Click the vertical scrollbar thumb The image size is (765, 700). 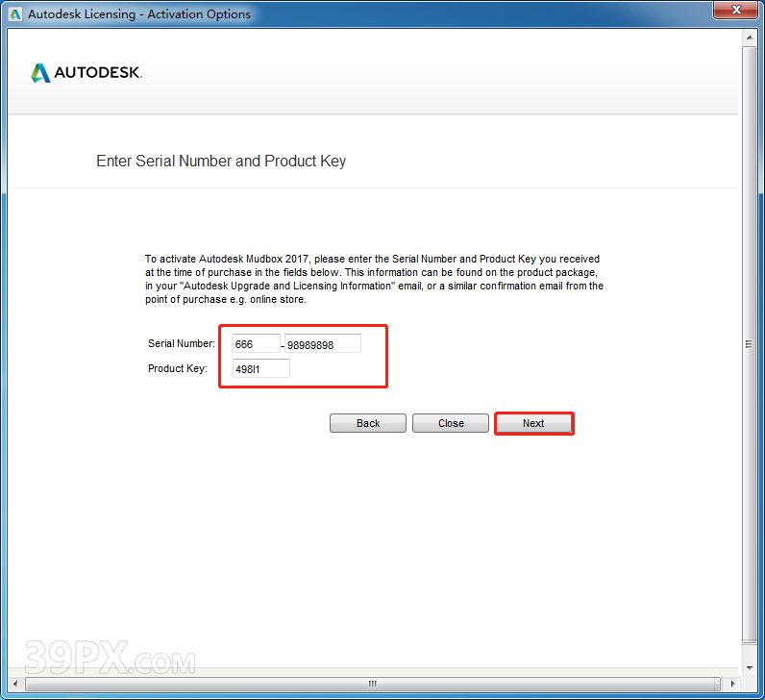click(750, 344)
